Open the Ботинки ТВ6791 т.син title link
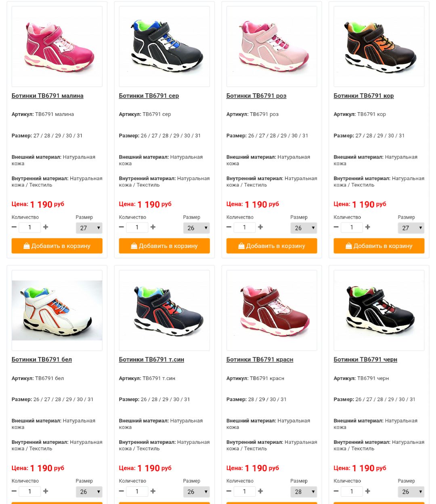This screenshot has width=436, height=504. click(151, 359)
